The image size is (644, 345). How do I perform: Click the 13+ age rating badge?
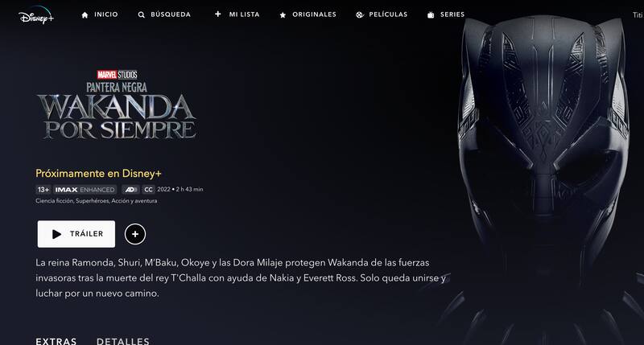click(x=43, y=190)
